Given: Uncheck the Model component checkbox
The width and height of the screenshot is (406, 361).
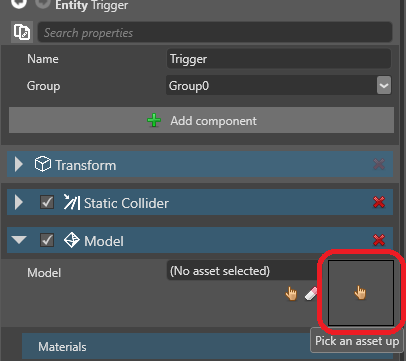Looking at the screenshot, I should pyautogui.click(x=47, y=240).
